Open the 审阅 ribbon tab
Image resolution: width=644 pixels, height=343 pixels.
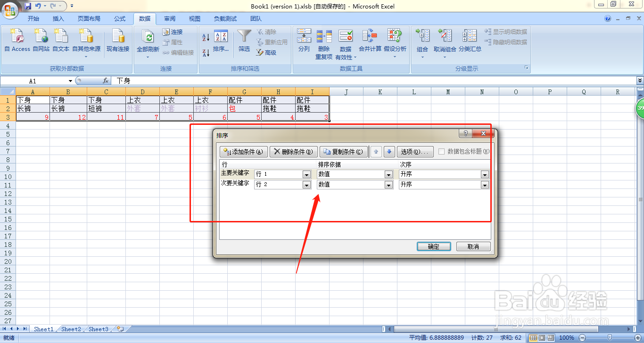[x=170, y=19]
